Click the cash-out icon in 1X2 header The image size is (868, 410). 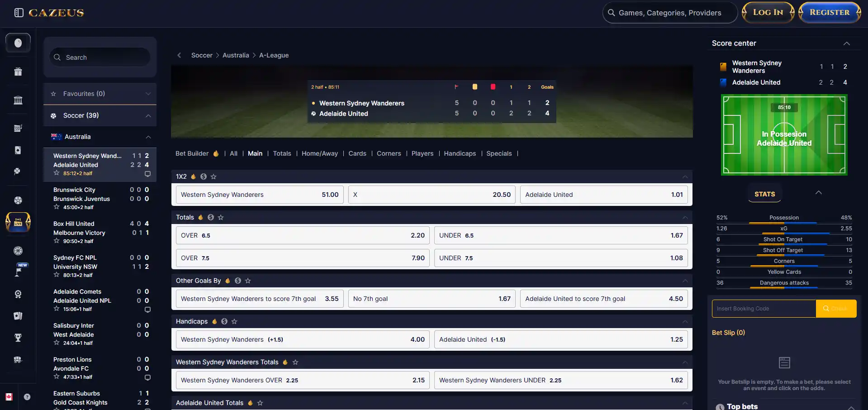click(204, 176)
